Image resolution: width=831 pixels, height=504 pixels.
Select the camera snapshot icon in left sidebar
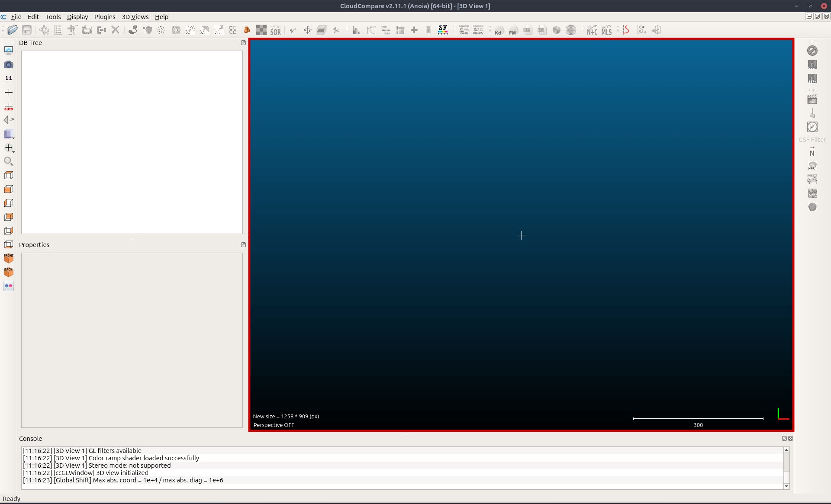click(x=9, y=64)
